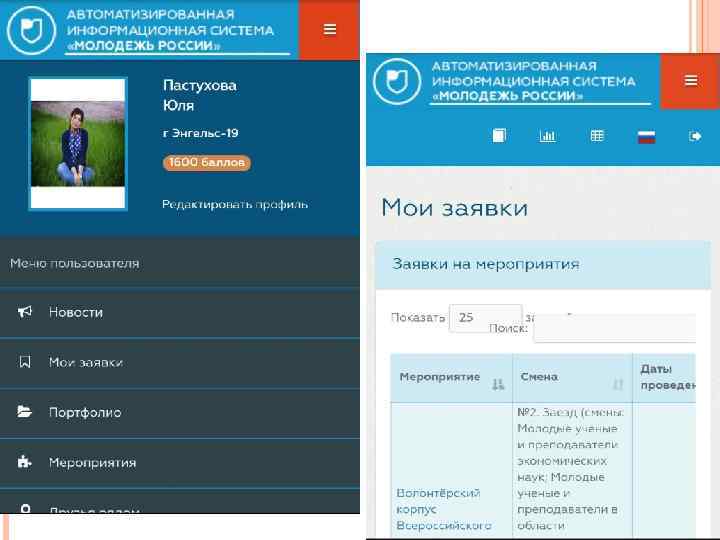Click the profile photo thumbnail
The width and height of the screenshot is (720, 540).
[x=78, y=144]
